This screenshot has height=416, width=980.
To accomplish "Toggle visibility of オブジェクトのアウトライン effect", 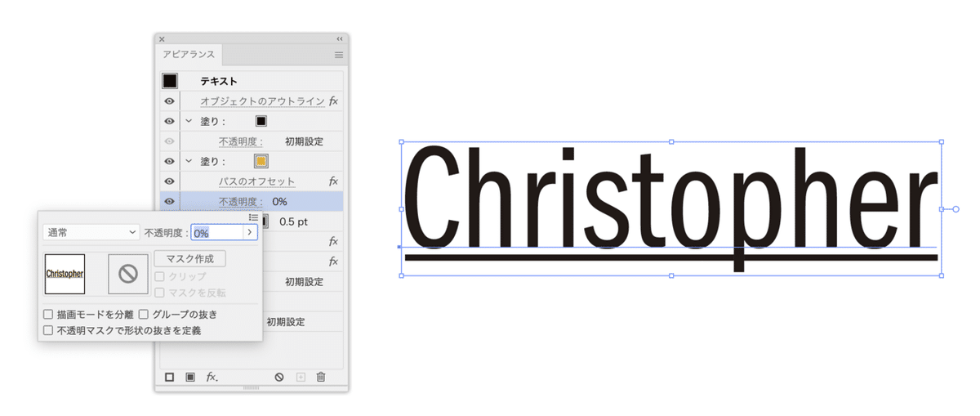I will coord(169,101).
